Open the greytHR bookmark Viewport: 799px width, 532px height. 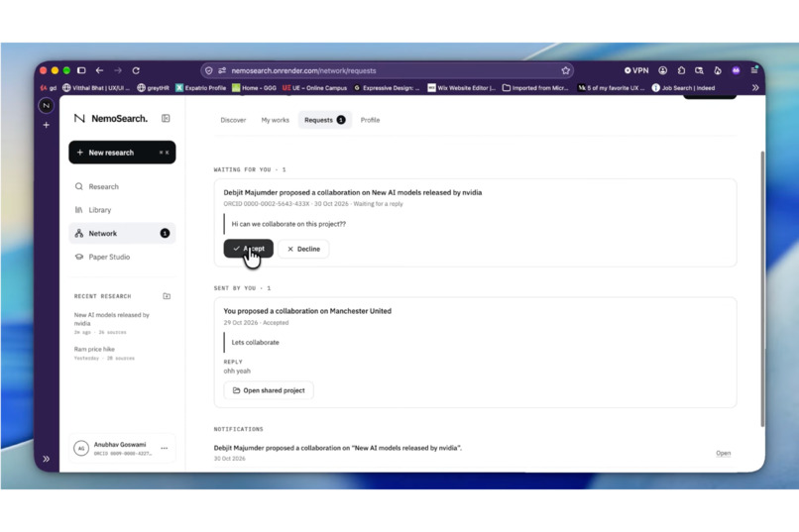coord(153,87)
